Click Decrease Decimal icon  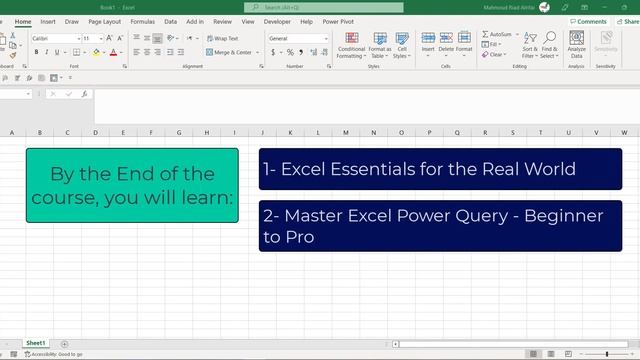[x=324, y=52]
